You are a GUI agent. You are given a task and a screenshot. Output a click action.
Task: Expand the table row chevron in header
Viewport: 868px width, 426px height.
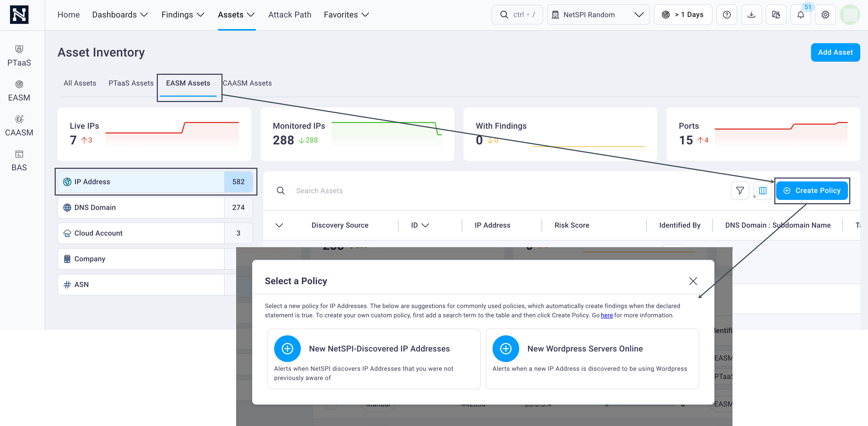tap(279, 225)
